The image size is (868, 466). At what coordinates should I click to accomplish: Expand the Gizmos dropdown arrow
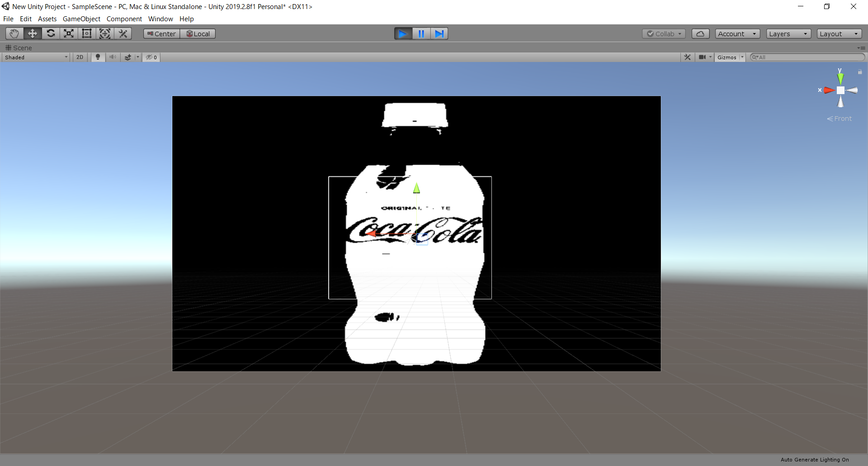click(742, 57)
